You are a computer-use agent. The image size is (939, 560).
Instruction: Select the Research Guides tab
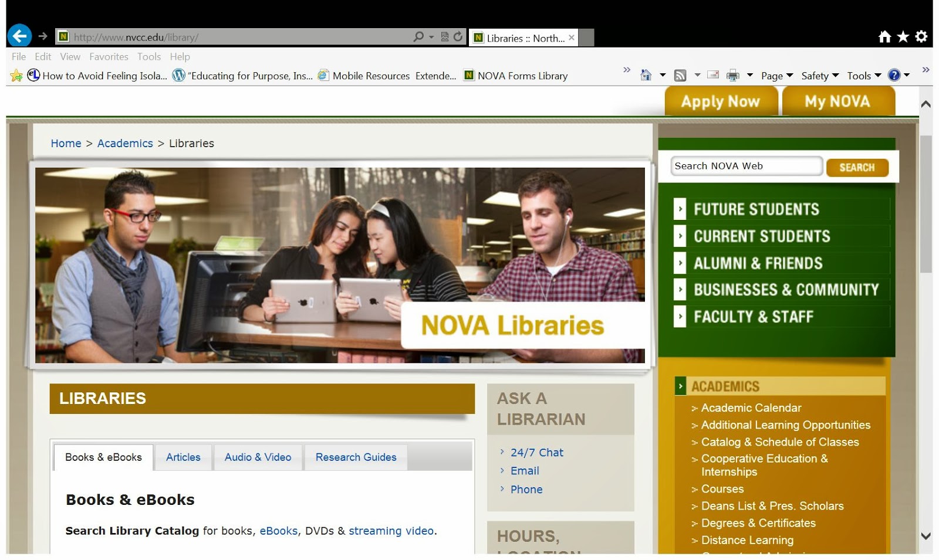point(355,457)
